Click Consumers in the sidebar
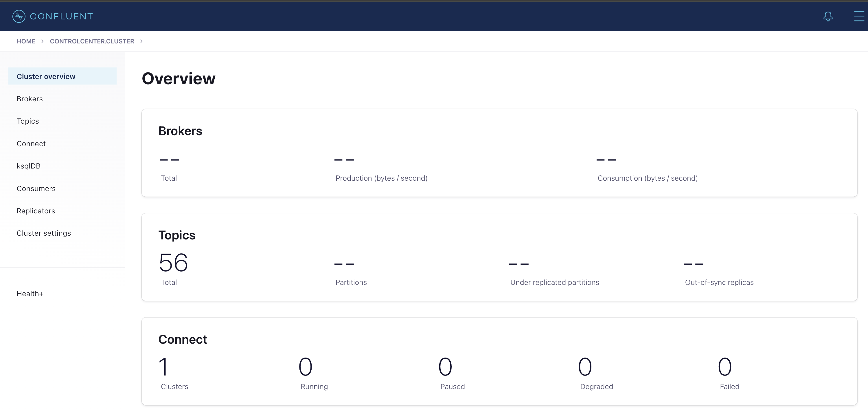 36,188
